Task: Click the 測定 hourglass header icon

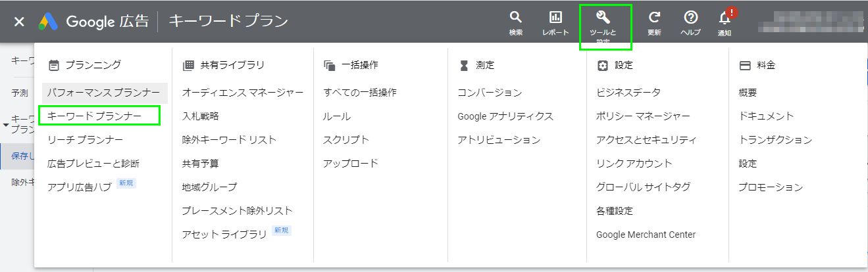Action: (464, 65)
